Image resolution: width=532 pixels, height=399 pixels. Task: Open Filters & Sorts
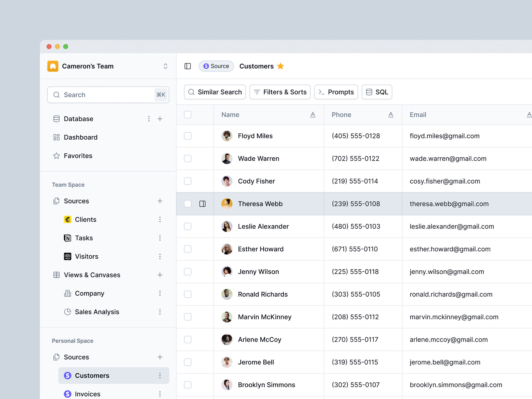coord(280,92)
